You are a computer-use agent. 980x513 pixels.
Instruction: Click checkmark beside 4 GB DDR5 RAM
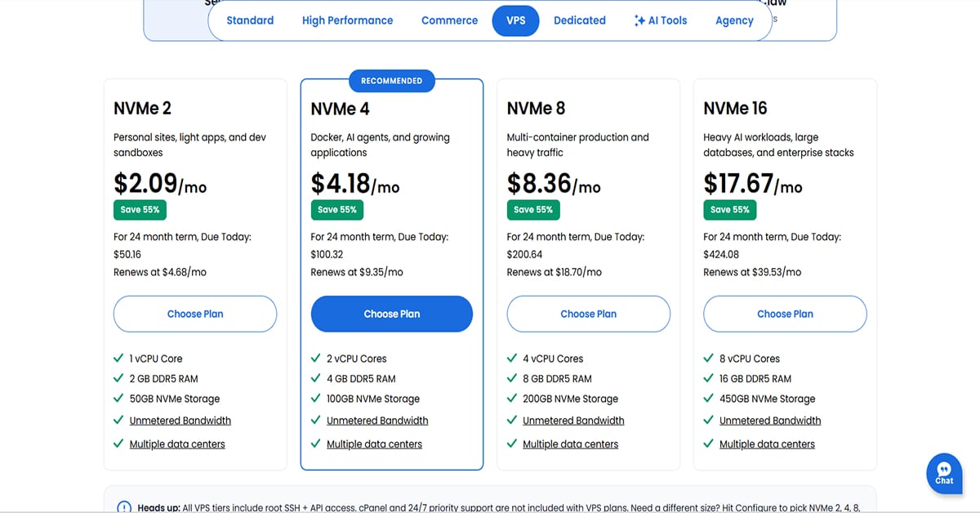coord(316,378)
